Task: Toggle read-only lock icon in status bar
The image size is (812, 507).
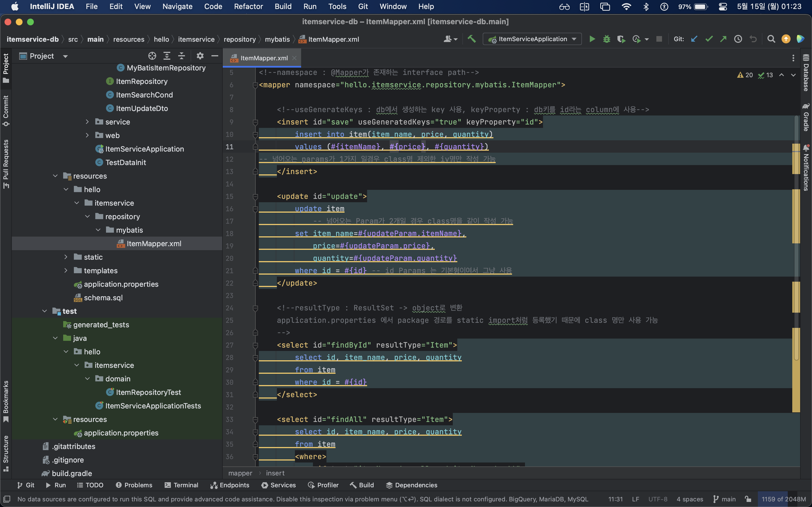Action: pos(748,499)
